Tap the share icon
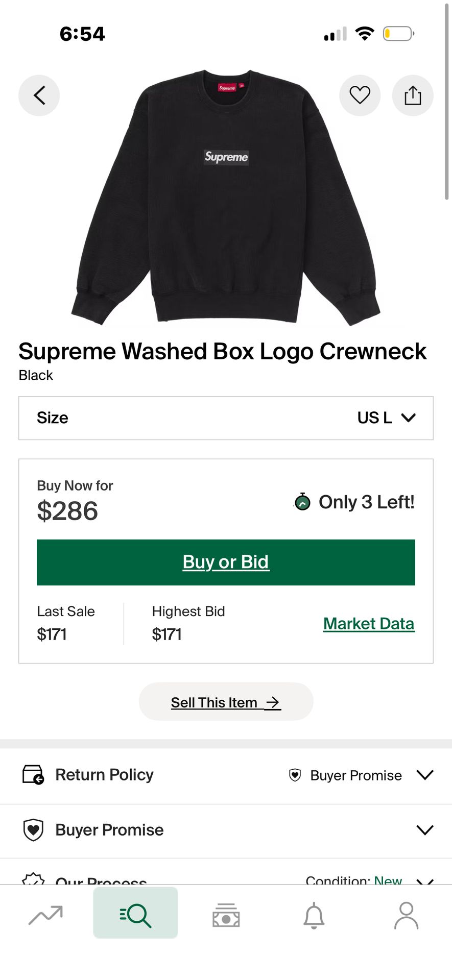This screenshot has height=980, width=452. point(413,95)
